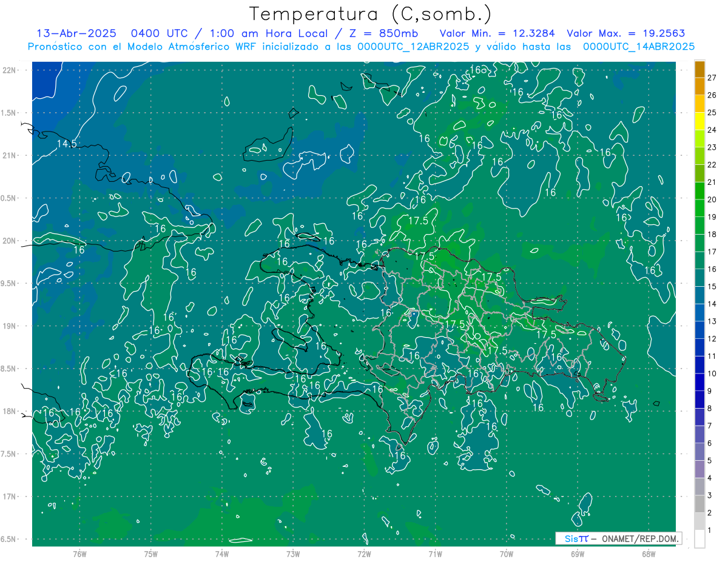Click color scale value "18"

pos(712,234)
